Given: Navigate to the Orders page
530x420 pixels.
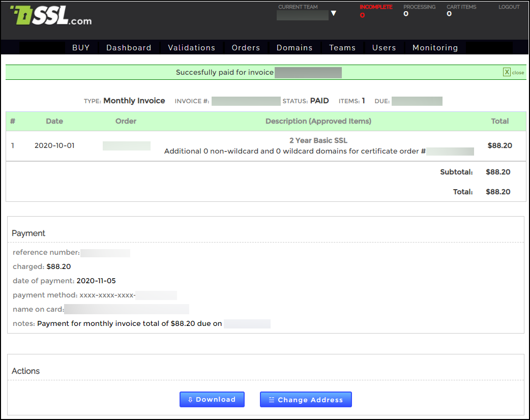Looking at the screenshot, I should coord(246,48).
